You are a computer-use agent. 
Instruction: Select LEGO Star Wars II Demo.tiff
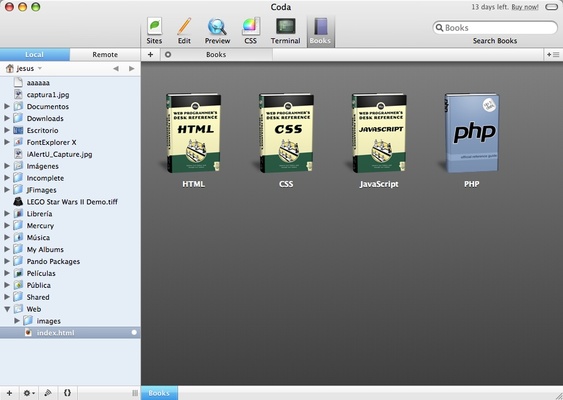[x=70, y=202]
